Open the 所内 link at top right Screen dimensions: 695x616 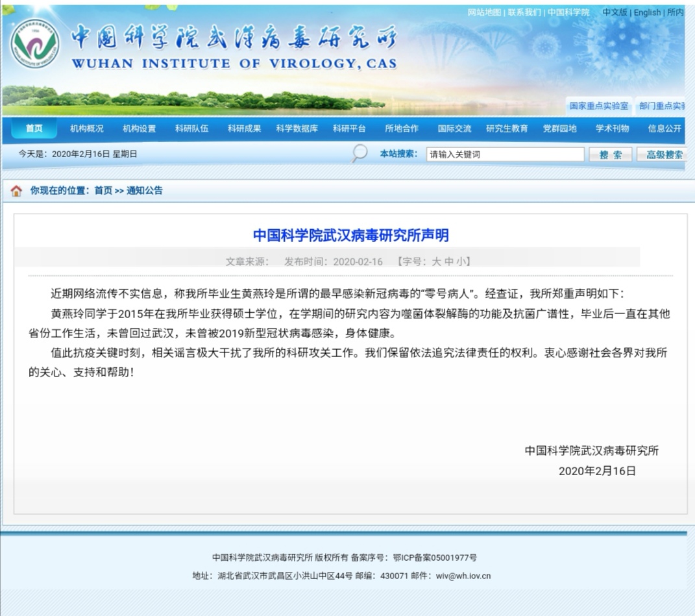(x=675, y=12)
